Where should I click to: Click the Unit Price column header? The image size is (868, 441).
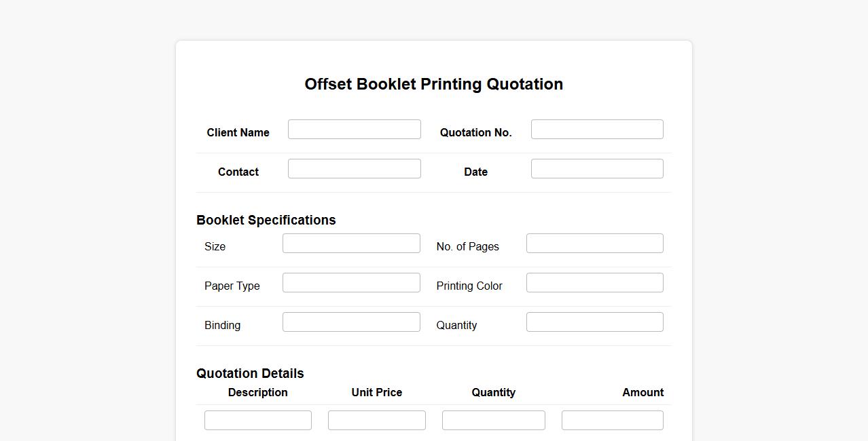click(x=377, y=393)
